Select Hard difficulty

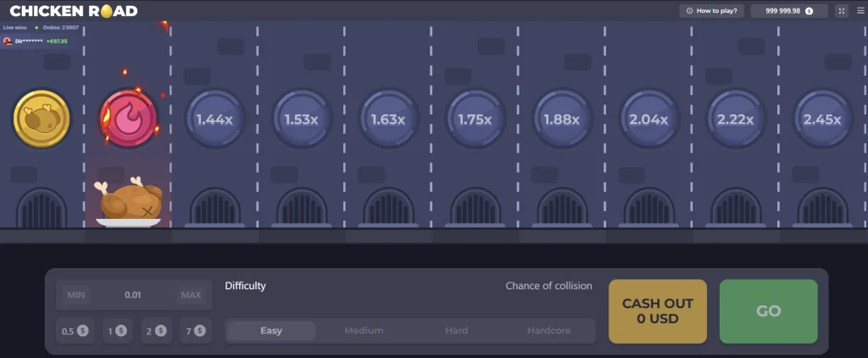pos(457,331)
